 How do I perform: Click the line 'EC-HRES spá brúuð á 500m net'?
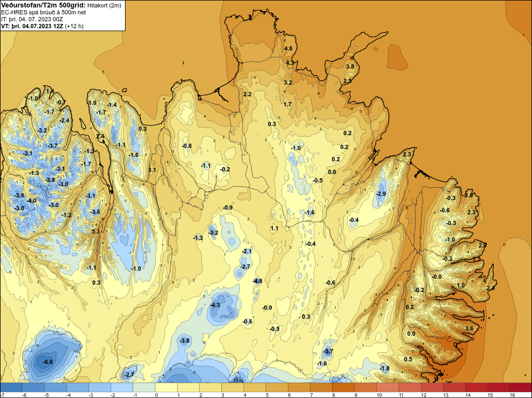(44, 12)
